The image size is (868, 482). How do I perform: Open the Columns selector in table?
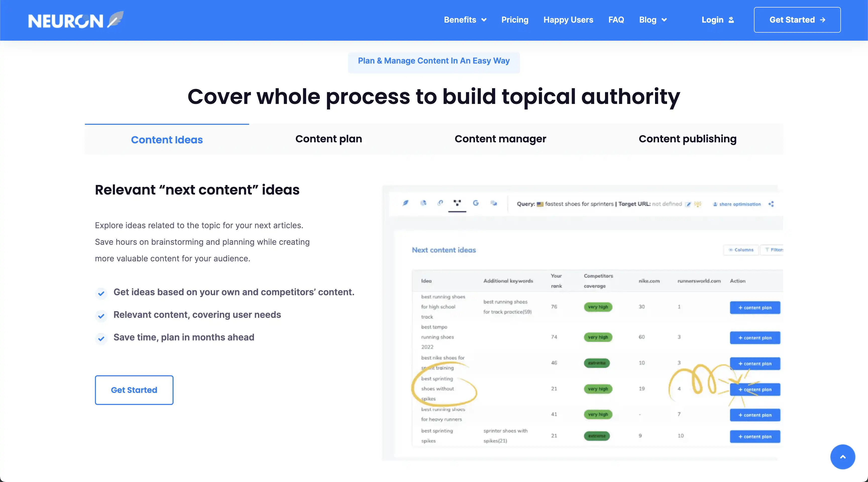[741, 250]
